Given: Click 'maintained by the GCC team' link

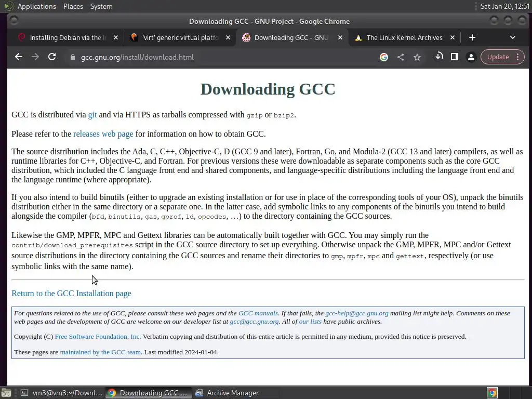Looking at the screenshot, I should [100, 352].
